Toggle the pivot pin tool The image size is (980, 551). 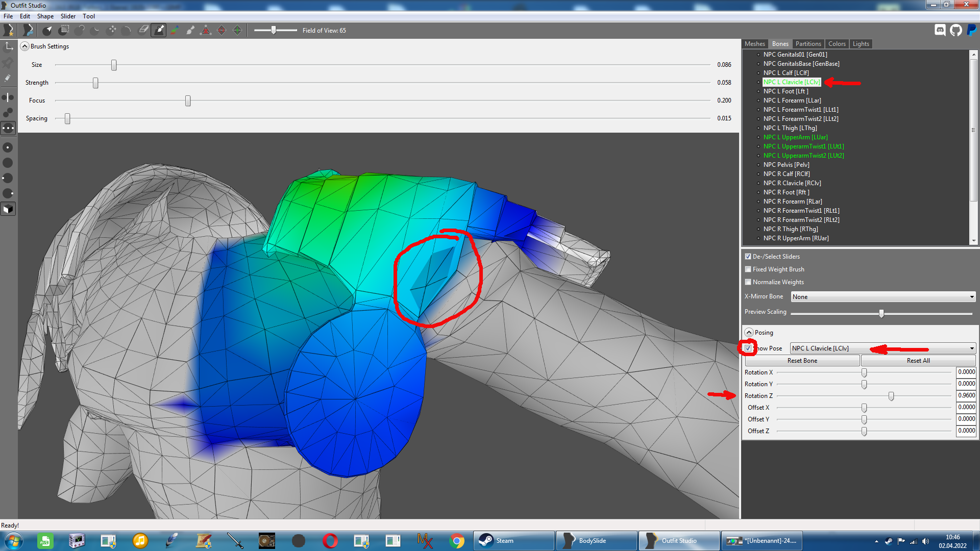(x=8, y=63)
